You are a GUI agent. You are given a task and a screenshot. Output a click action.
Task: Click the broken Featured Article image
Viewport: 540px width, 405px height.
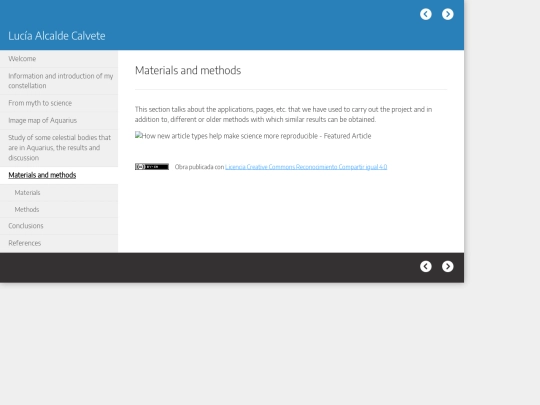[x=253, y=136]
